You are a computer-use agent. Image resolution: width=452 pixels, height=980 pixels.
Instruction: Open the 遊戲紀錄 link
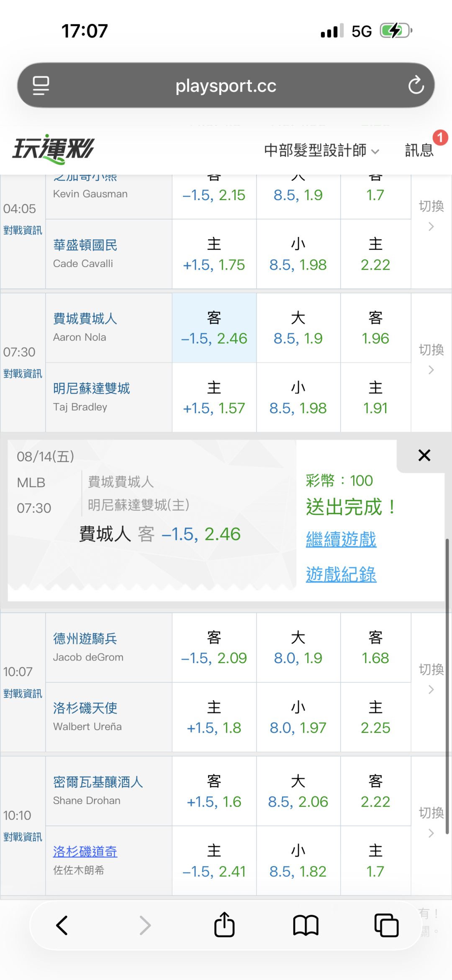341,574
